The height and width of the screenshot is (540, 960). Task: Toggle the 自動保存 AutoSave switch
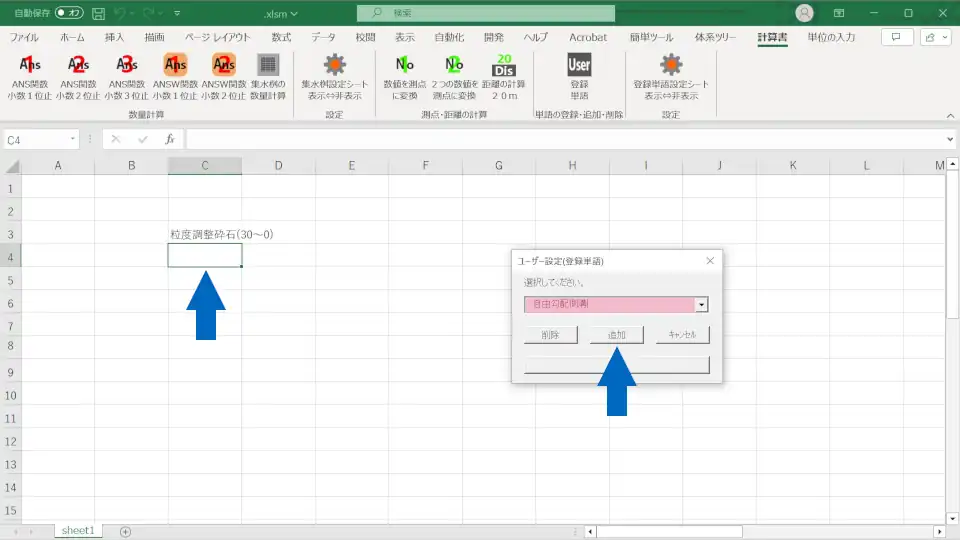pyautogui.click(x=69, y=13)
